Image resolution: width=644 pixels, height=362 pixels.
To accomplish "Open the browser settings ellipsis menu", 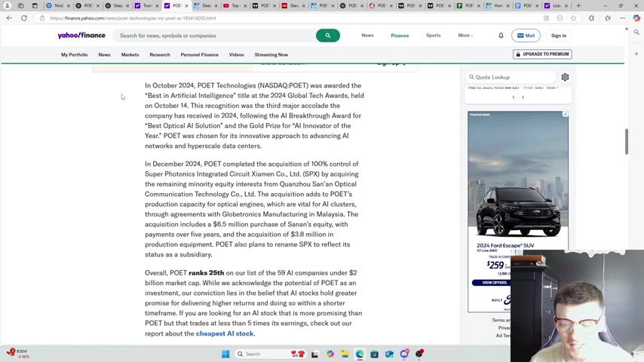I will (622, 18).
